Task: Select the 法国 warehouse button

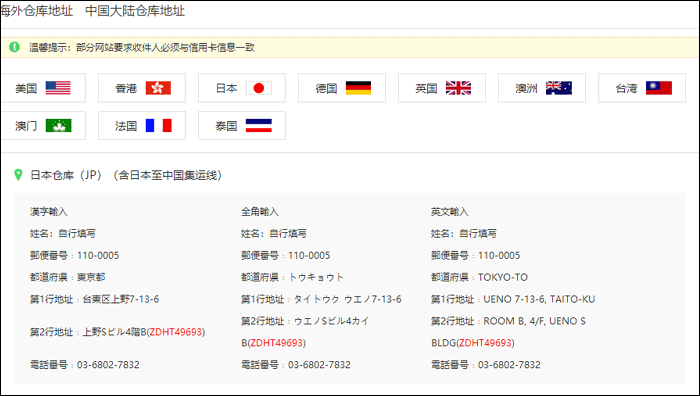Action: [x=142, y=125]
